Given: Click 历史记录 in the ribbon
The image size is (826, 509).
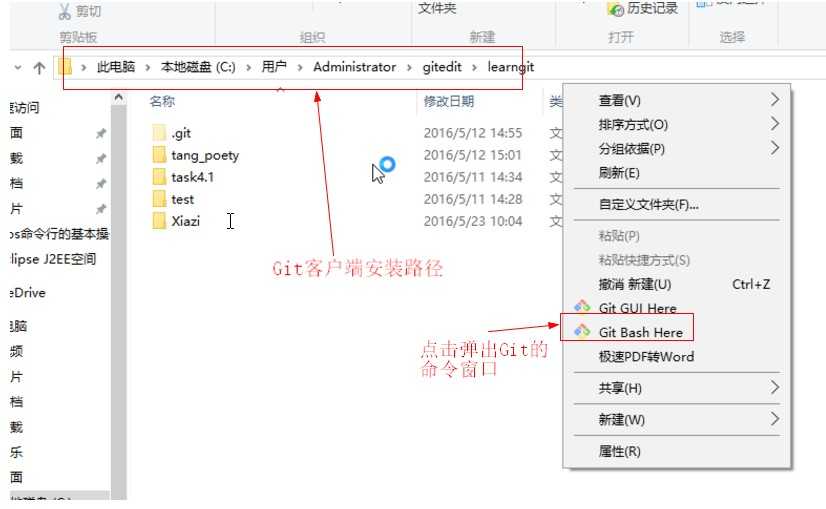Looking at the screenshot, I should point(652,8).
